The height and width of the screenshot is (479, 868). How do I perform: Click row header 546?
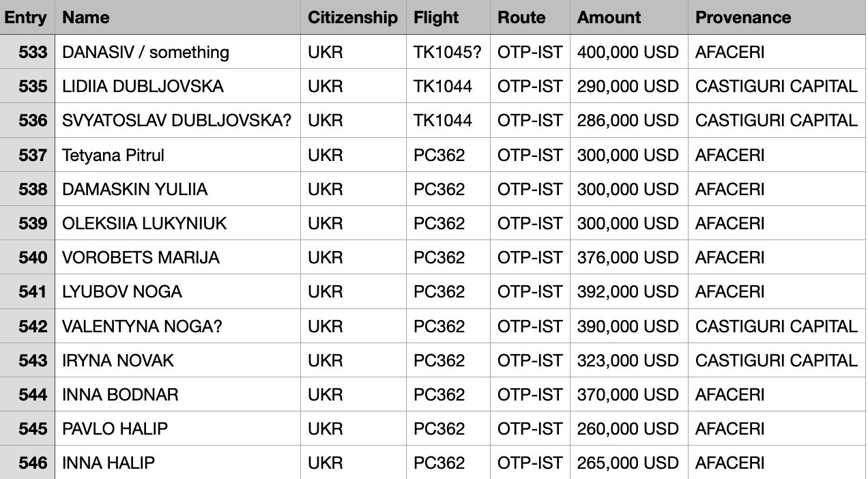click(x=27, y=463)
